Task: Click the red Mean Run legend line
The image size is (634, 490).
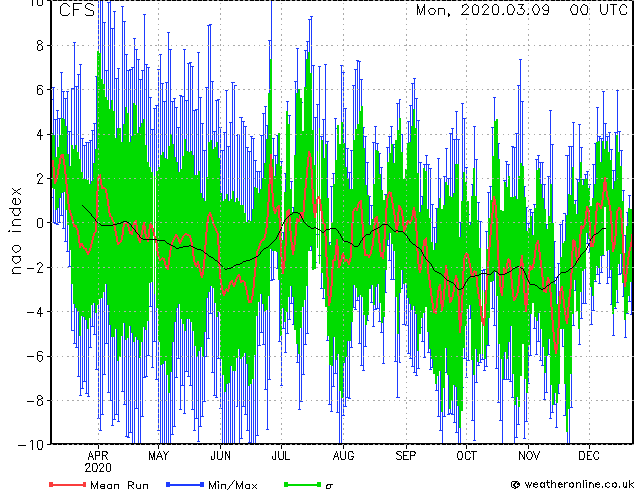Action: coord(68,484)
